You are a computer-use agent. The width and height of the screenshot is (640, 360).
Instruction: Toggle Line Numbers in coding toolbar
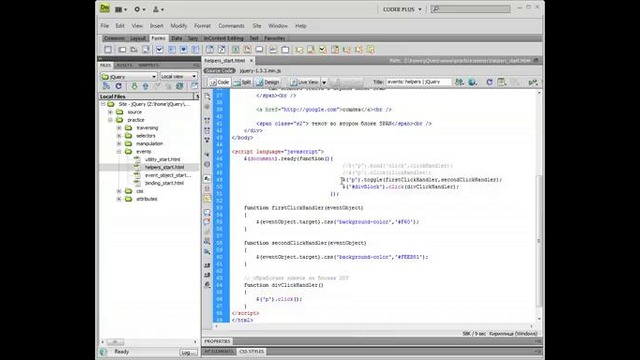tap(207, 179)
